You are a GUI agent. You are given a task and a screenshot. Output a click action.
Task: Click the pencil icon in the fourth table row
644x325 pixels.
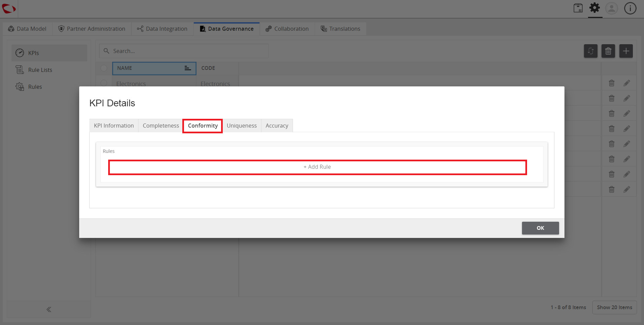[627, 129]
